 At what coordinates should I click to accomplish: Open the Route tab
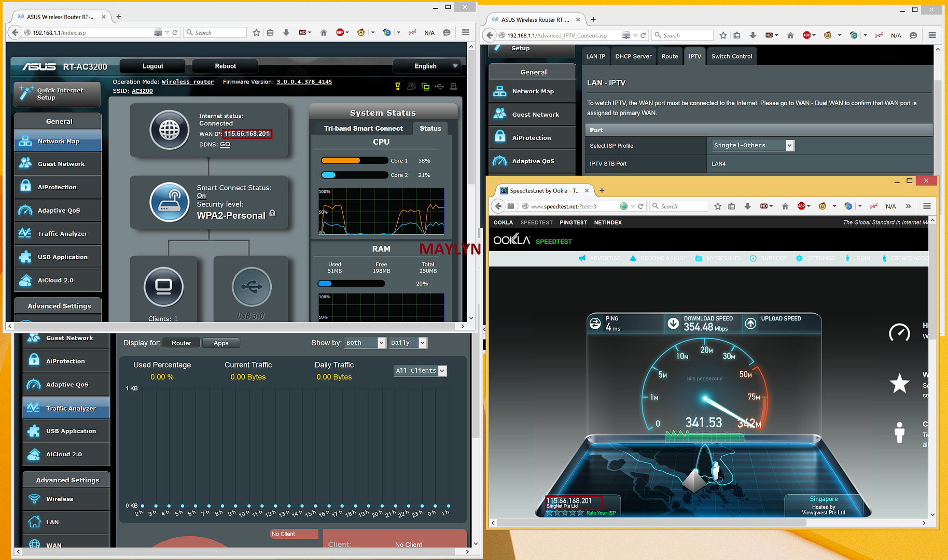670,56
